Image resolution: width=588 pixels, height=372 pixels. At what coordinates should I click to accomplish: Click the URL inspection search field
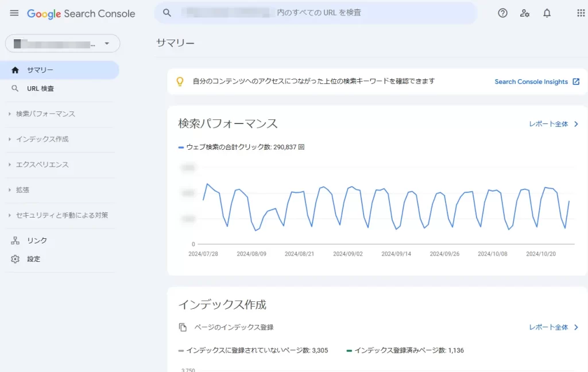point(316,12)
